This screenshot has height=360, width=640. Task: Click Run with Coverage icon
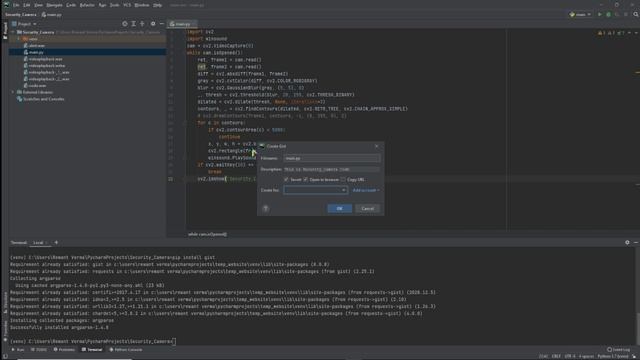pyautogui.click(x=617, y=15)
